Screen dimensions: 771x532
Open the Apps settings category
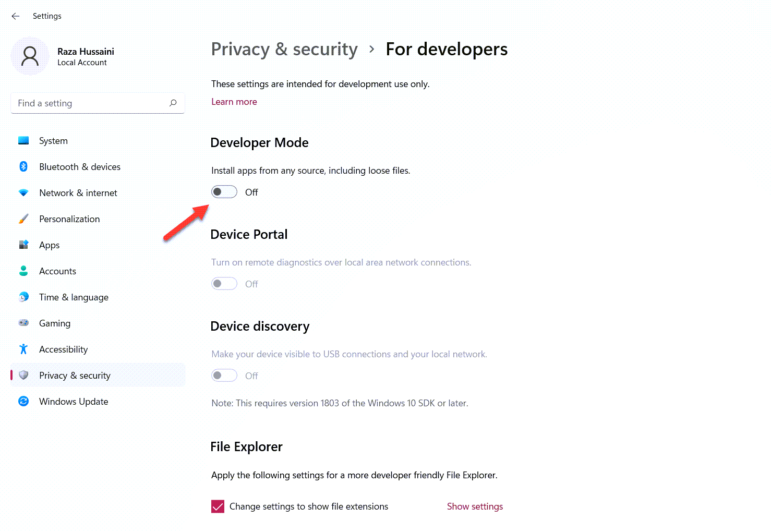pyautogui.click(x=49, y=245)
